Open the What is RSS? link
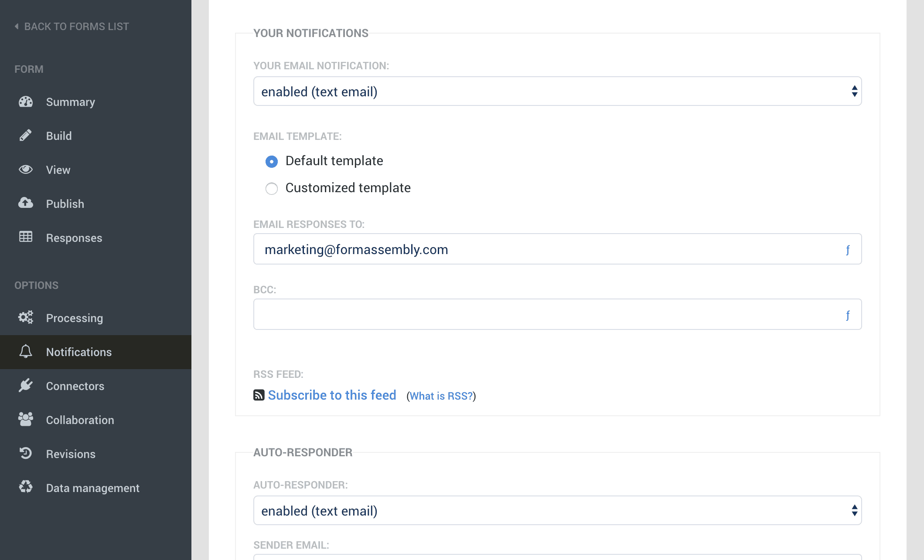924x560 pixels. 441,396
